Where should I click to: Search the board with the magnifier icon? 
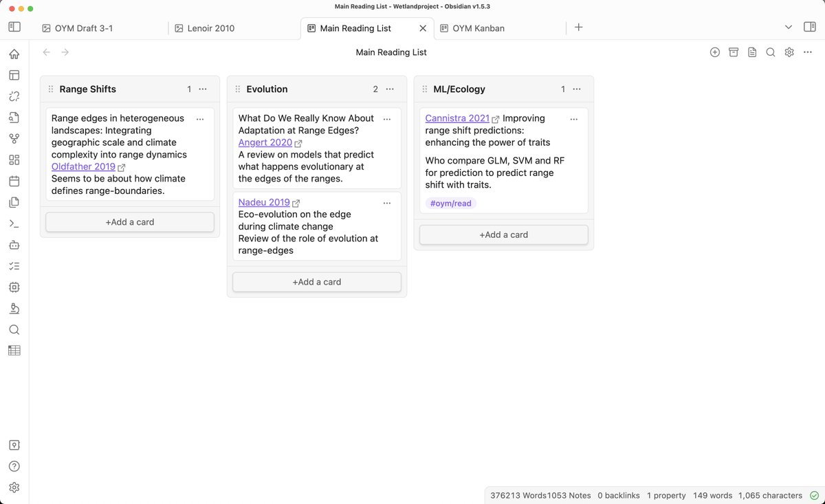point(770,52)
